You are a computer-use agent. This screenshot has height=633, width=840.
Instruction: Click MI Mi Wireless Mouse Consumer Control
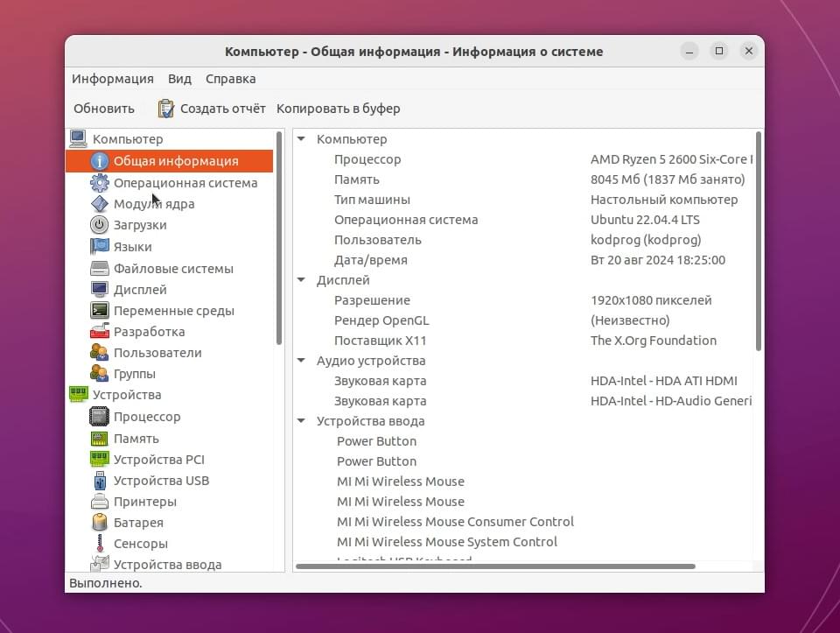click(455, 522)
